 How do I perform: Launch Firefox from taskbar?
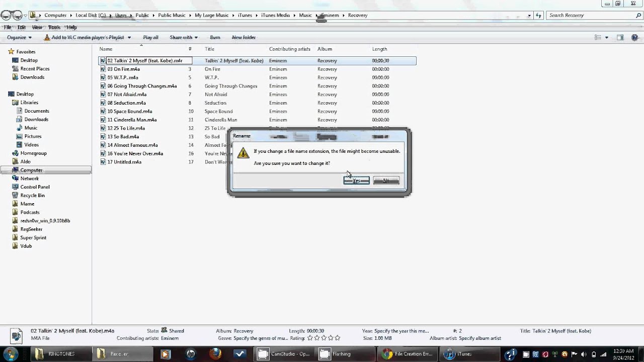pos(215,354)
